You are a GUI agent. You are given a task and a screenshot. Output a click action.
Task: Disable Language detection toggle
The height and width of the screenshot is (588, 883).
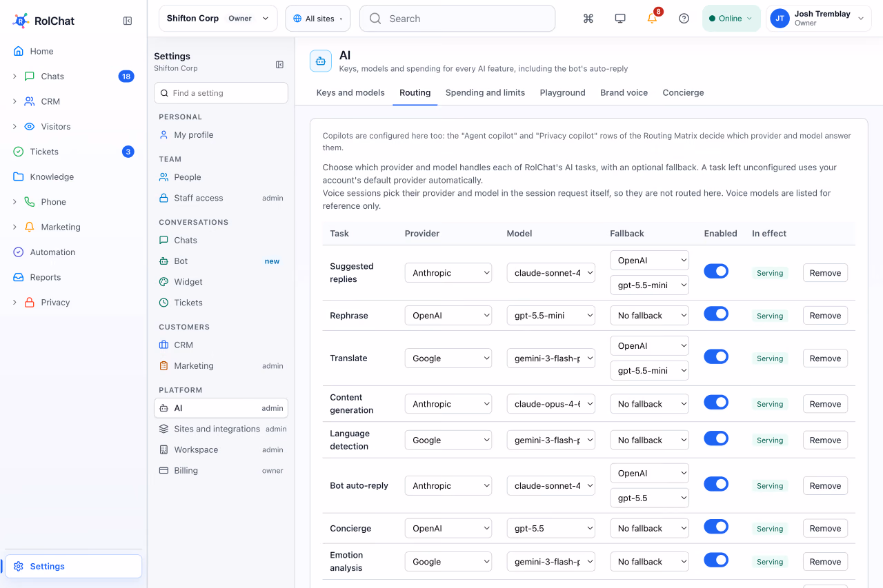(716, 438)
